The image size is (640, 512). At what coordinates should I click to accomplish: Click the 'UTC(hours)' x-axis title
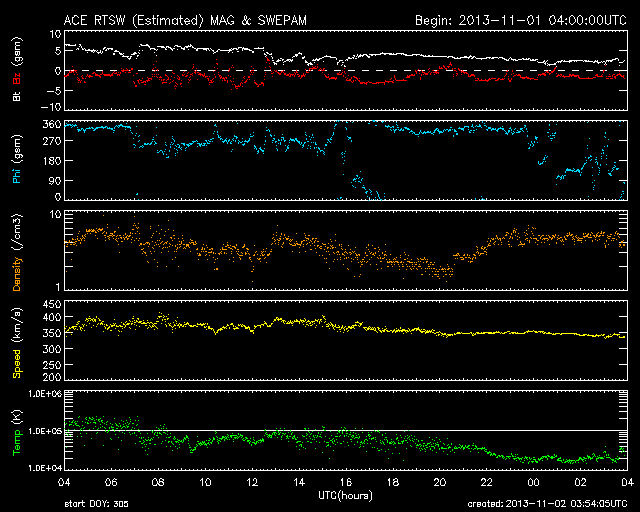(345, 496)
